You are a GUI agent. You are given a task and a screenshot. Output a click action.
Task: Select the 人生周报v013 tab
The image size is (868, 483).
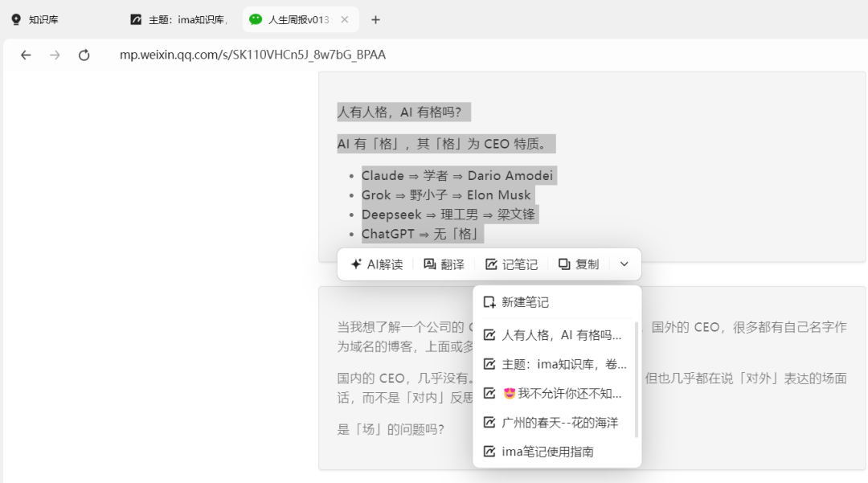[x=299, y=20]
